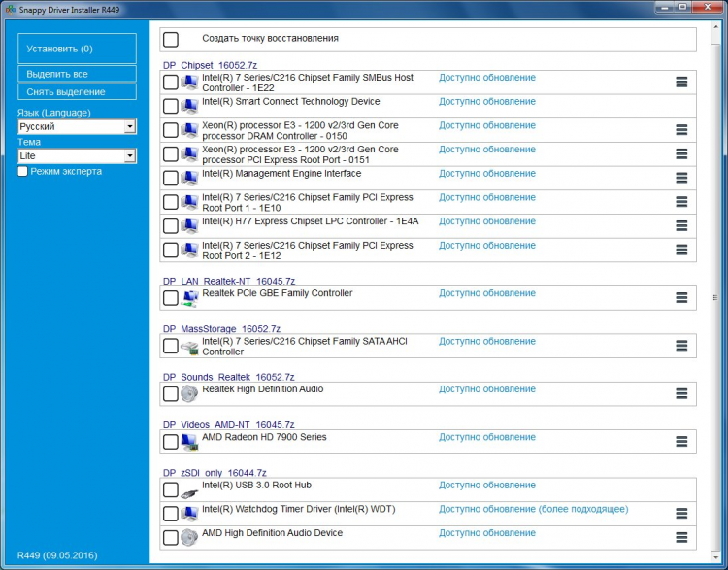
Task: Select the Intel Watchdog Timer Driver checkbox
Action: coord(171,514)
